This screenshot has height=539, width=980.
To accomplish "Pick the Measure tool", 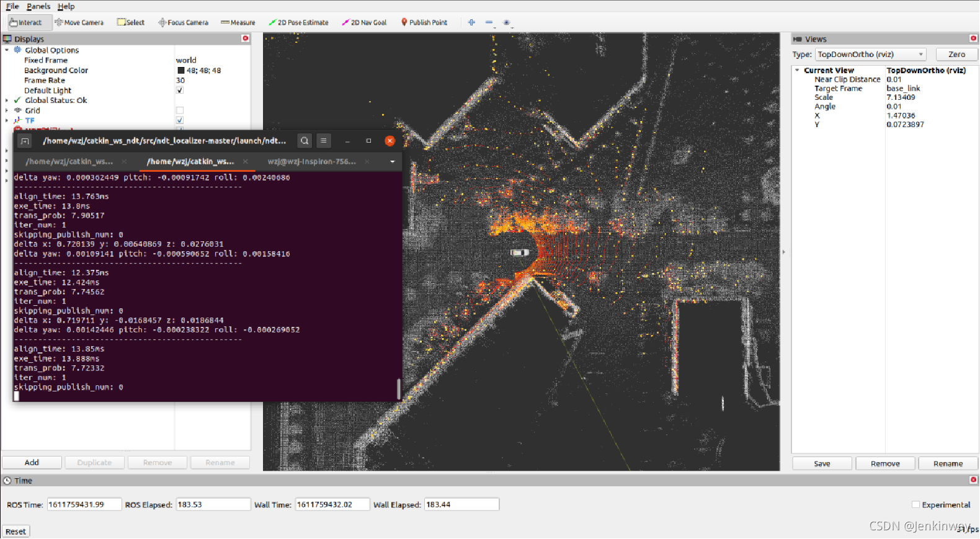I will [x=238, y=22].
